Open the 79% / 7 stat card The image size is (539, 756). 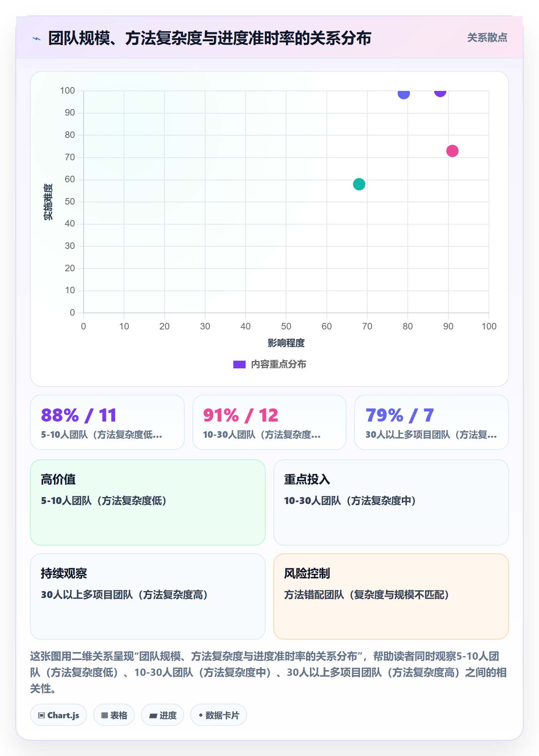[432, 422]
